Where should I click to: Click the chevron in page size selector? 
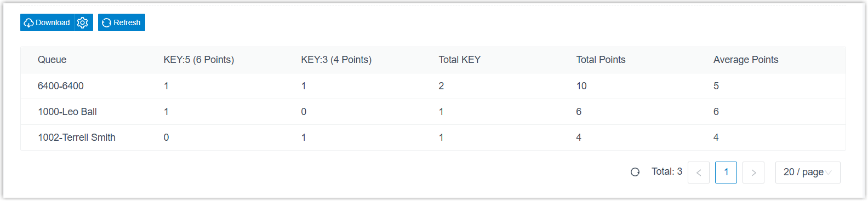point(829,173)
